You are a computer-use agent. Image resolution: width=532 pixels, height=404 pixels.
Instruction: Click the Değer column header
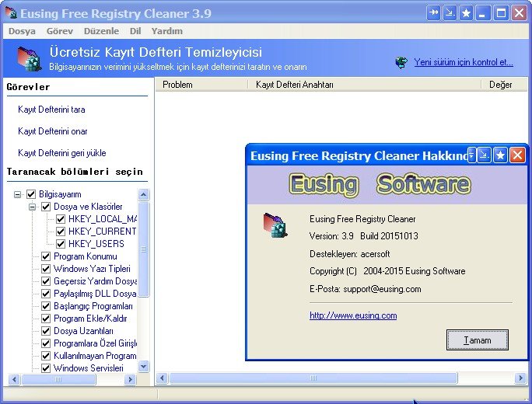coord(505,85)
